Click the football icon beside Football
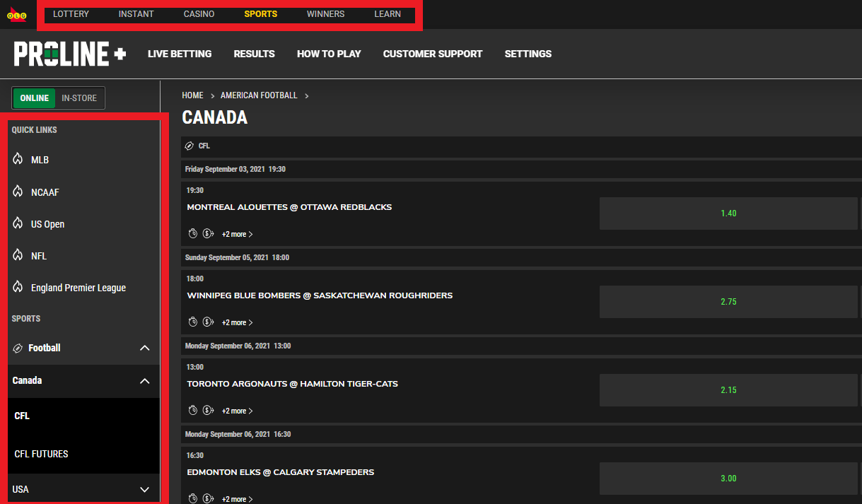The width and height of the screenshot is (862, 504). point(18,348)
